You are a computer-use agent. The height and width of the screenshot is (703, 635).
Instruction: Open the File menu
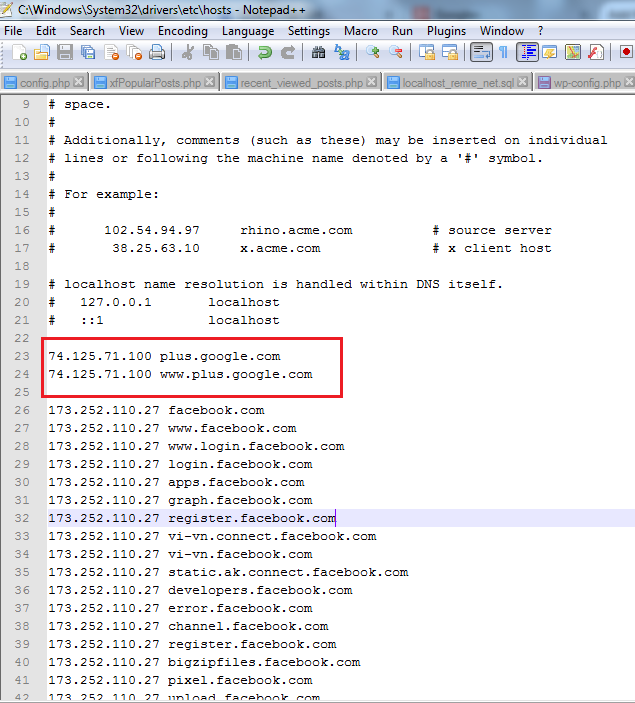tap(13, 31)
